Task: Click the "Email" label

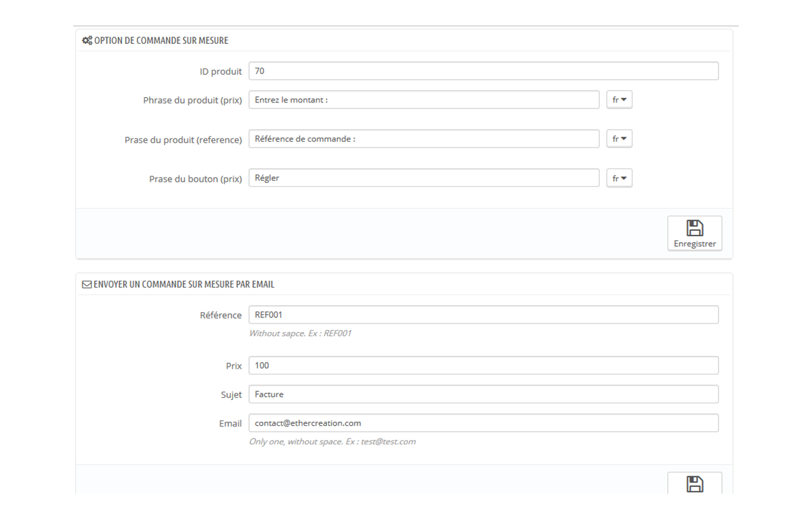Action: click(x=230, y=424)
